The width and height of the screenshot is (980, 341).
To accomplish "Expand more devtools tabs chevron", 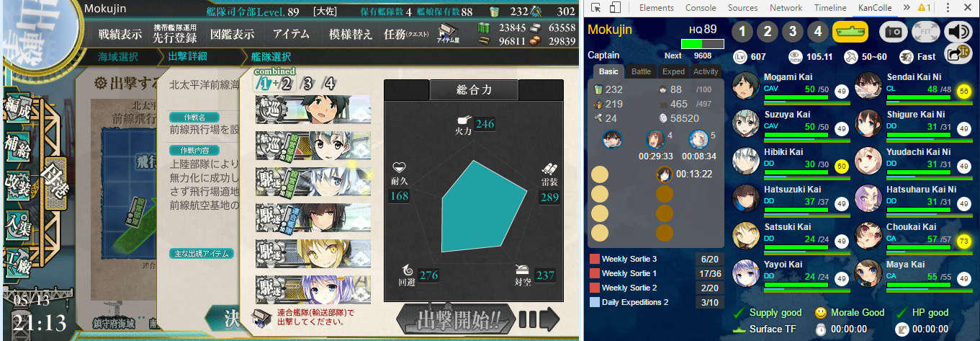I will click(908, 8).
